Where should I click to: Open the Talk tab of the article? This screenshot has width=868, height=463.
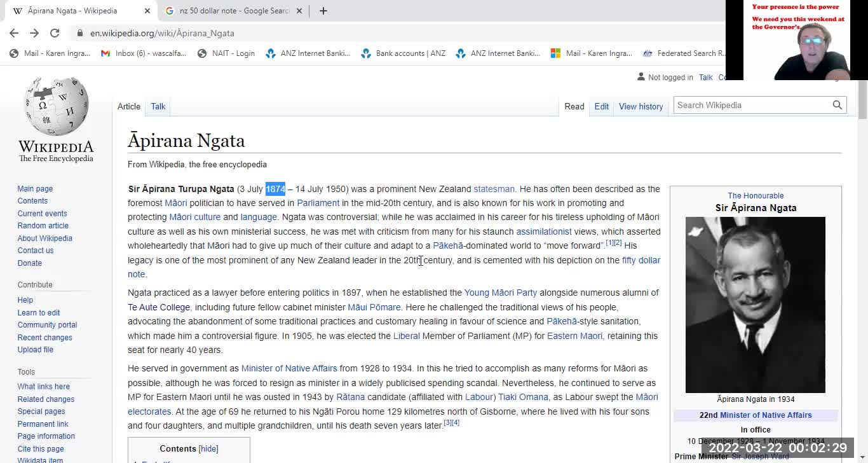158,106
